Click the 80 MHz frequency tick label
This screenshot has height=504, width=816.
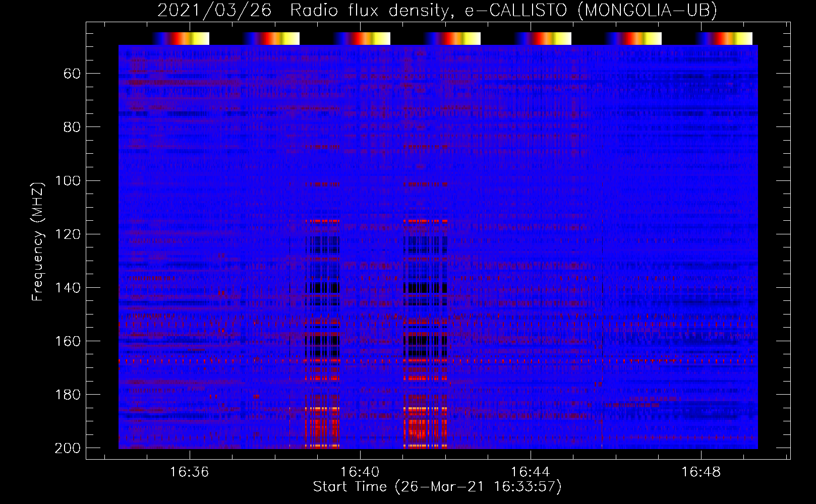click(x=72, y=128)
